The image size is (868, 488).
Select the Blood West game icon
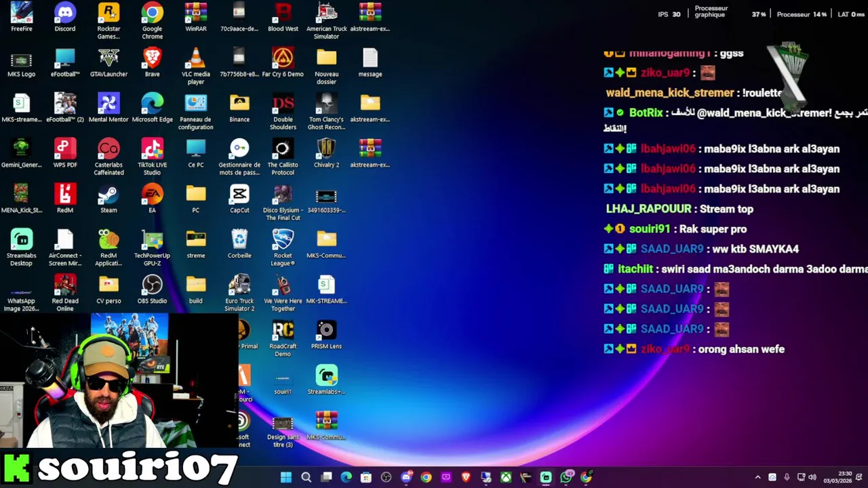[x=283, y=17]
